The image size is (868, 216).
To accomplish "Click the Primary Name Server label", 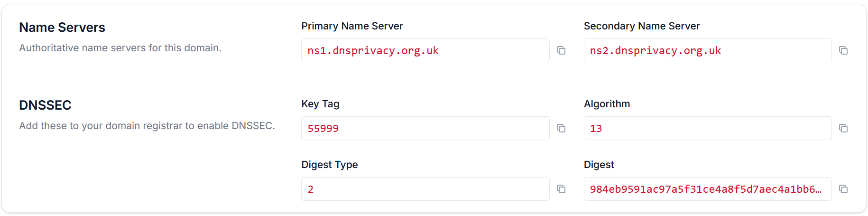I will [x=352, y=26].
